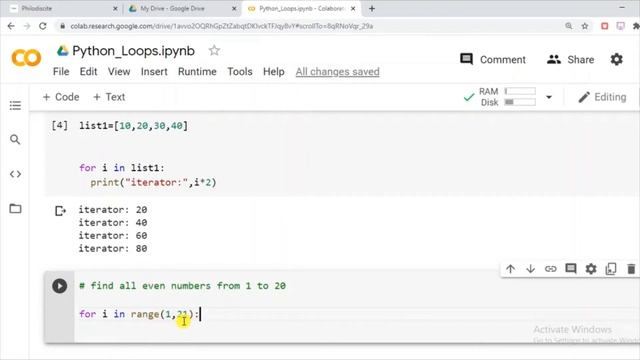Click the browser address bar URL
The width and height of the screenshot is (640, 360).
click(222, 26)
